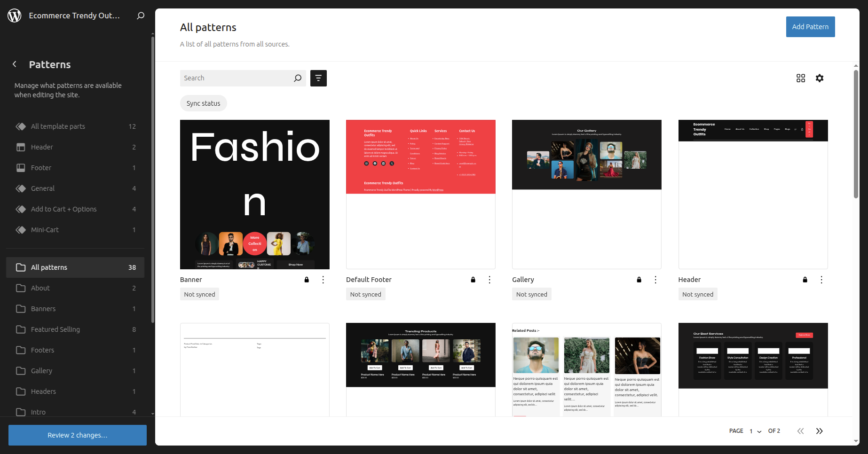Open the Sync status filter chip

203,103
